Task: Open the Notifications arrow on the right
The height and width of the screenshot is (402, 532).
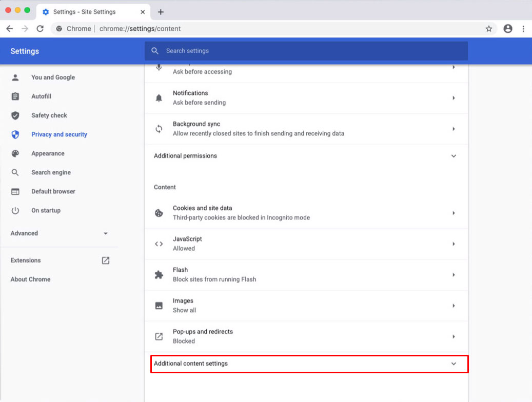Action: pos(454,98)
